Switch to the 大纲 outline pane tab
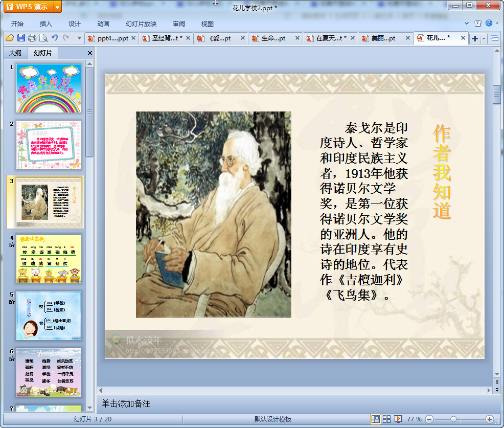504x428 pixels. 15,53
